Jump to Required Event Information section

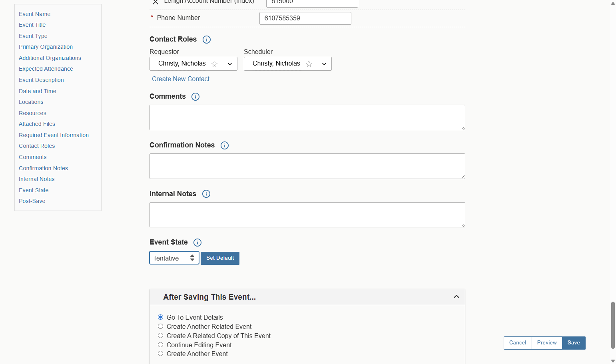(54, 135)
